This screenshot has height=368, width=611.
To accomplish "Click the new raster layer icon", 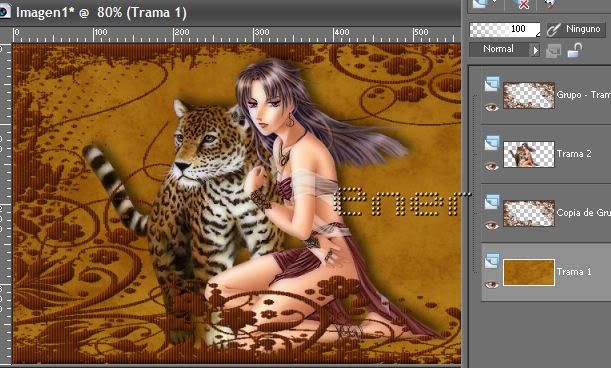I will point(480,4).
